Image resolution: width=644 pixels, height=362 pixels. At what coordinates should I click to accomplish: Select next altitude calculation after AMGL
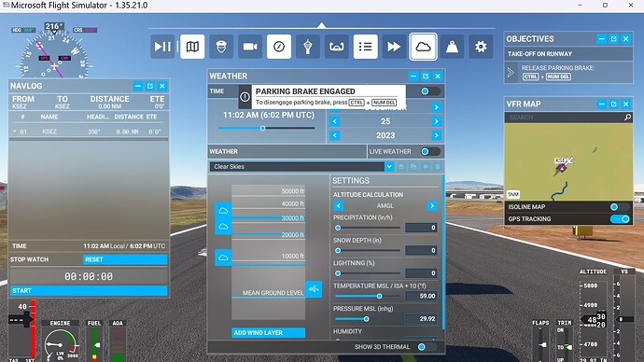pyautogui.click(x=432, y=205)
